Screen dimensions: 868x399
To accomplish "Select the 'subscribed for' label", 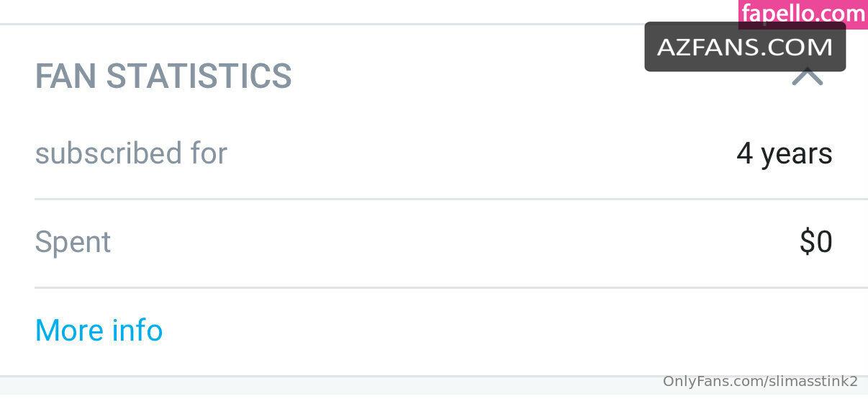I will click(131, 153).
